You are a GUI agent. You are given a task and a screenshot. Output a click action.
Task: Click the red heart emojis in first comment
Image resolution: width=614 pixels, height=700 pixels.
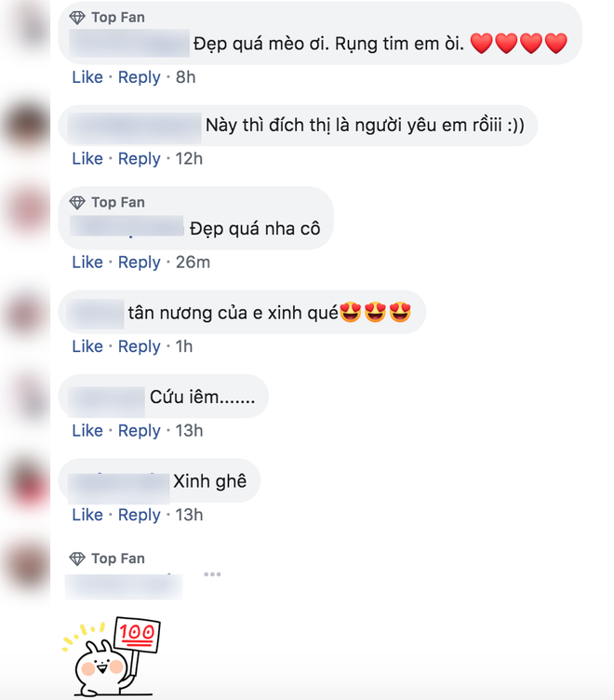pos(519,44)
